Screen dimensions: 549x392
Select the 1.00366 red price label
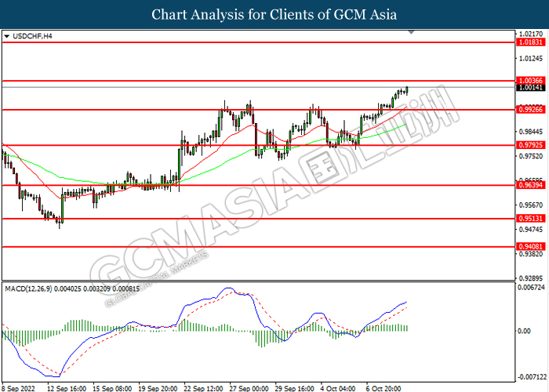click(531, 81)
